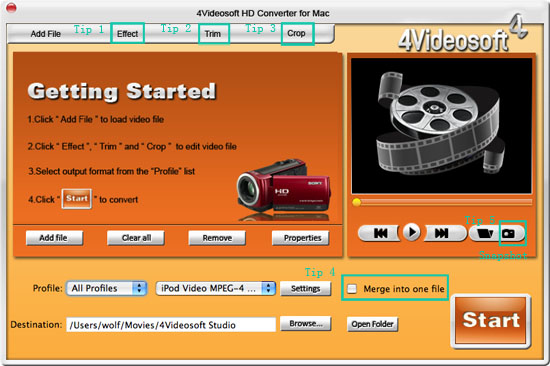550x366 pixels.
Task: Open profile Settings button
Action: pyautogui.click(x=306, y=288)
